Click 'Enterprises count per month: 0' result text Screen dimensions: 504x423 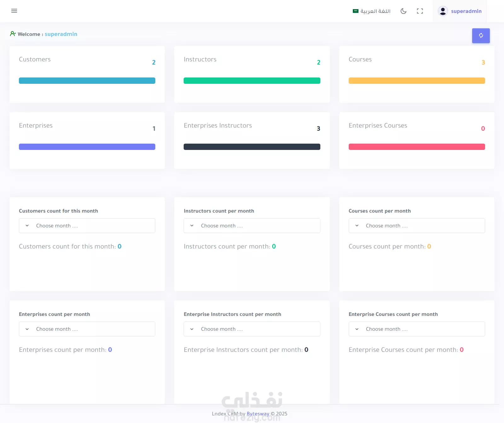click(66, 350)
